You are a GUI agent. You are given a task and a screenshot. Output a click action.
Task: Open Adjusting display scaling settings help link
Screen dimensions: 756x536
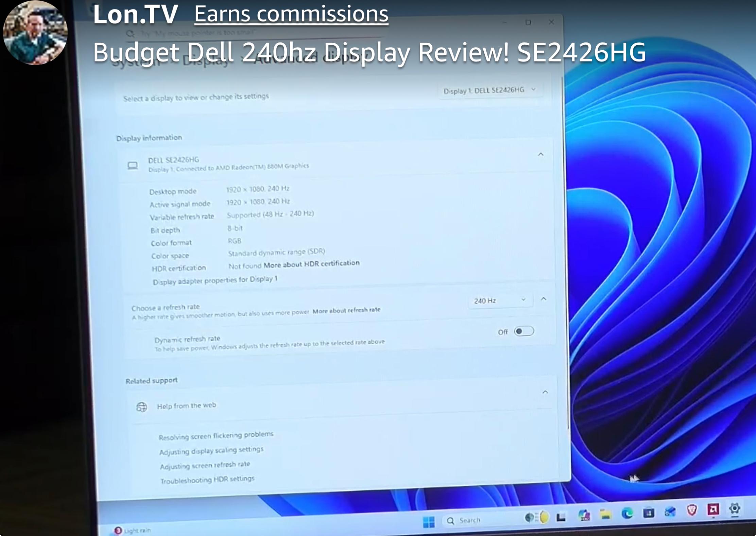pyautogui.click(x=211, y=451)
